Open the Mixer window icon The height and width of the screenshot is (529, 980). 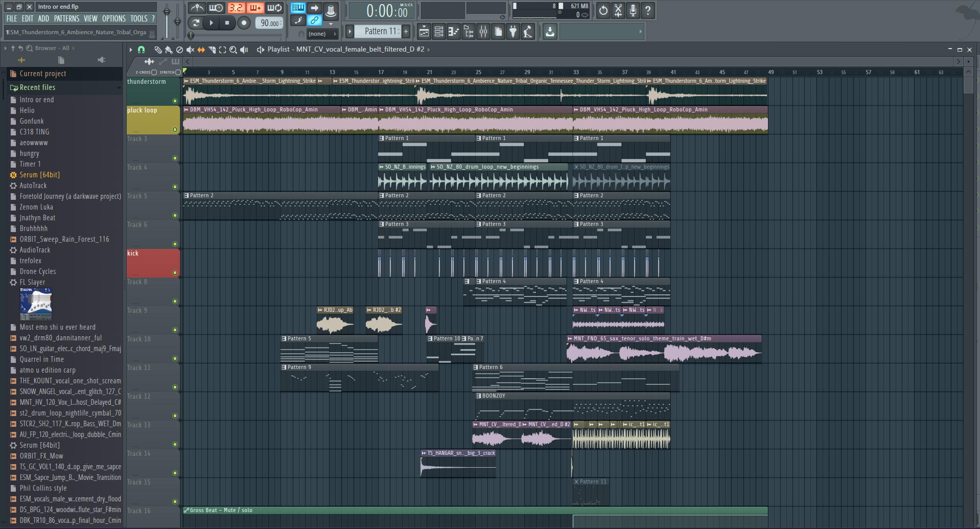[x=483, y=32]
